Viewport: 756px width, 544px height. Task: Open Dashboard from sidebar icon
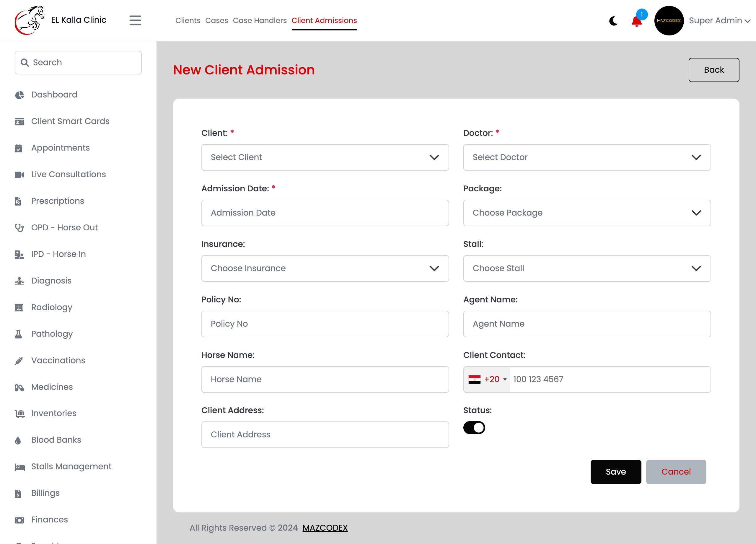(19, 95)
